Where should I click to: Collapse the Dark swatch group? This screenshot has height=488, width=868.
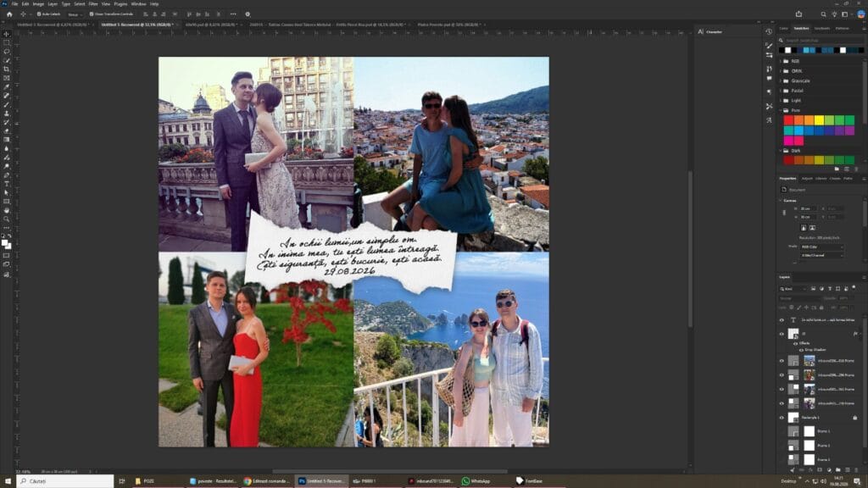[x=781, y=151]
